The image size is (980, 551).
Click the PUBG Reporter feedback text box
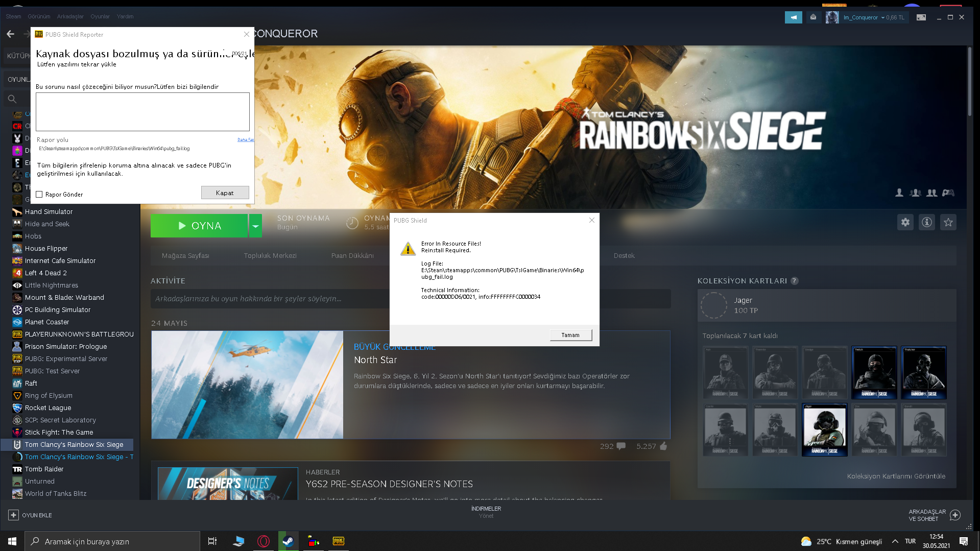[142, 112]
